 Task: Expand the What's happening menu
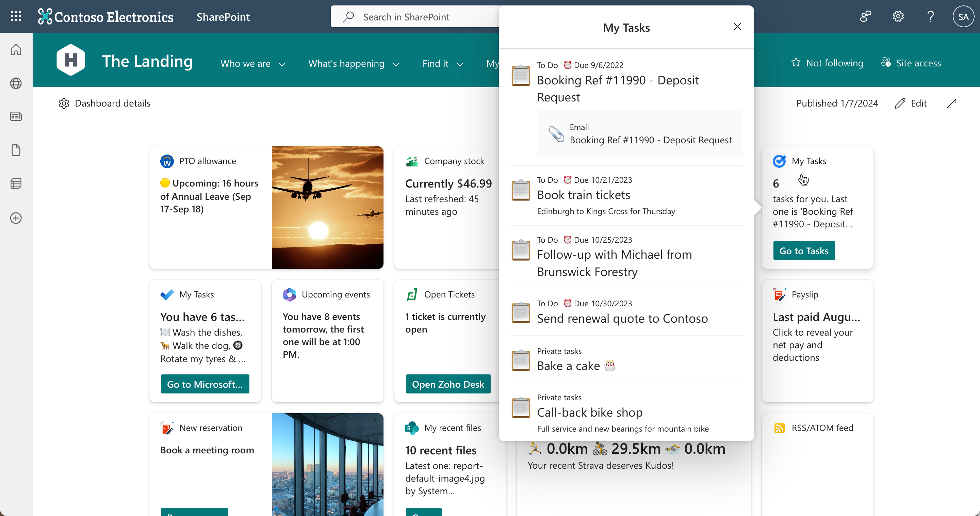point(354,64)
